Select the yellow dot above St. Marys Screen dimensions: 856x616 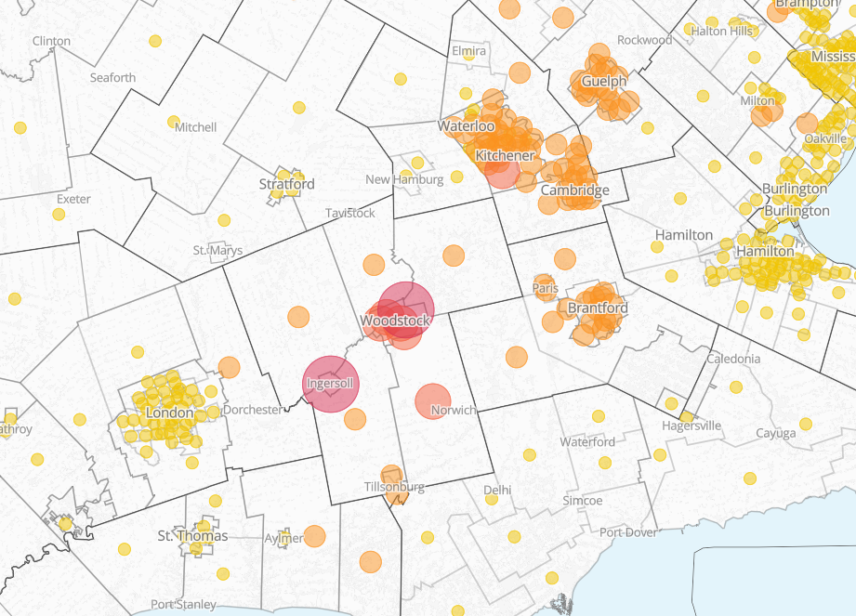tap(224, 220)
